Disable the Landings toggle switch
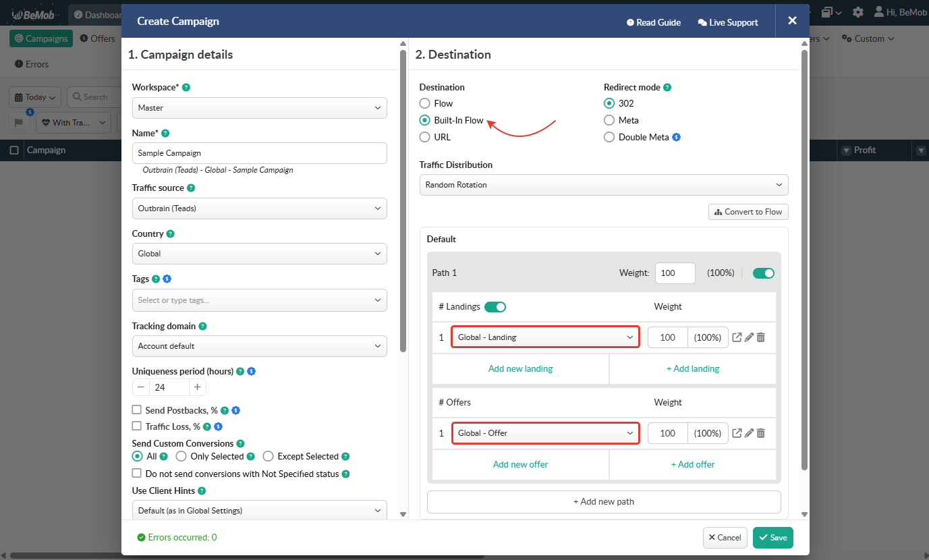Viewport: 929px width, 560px height. [x=495, y=307]
